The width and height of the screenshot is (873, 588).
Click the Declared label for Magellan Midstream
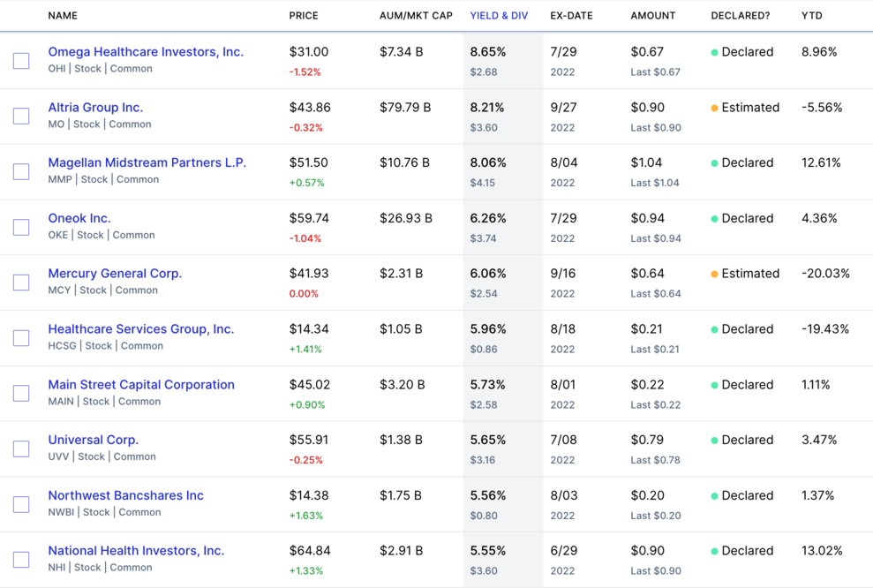(x=747, y=162)
